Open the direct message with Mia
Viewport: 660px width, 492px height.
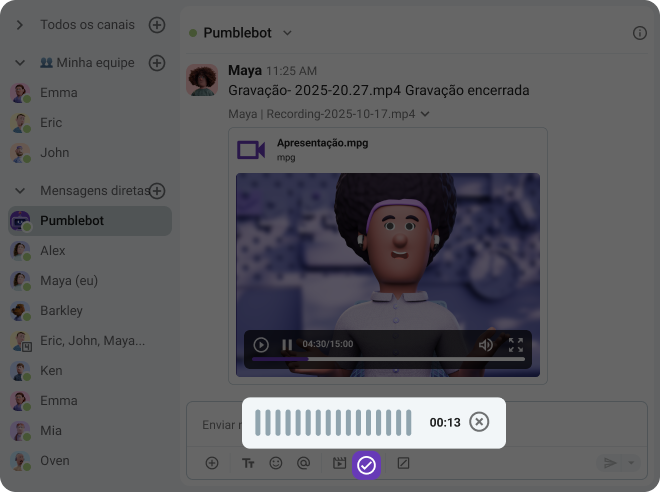click(x=90, y=431)
